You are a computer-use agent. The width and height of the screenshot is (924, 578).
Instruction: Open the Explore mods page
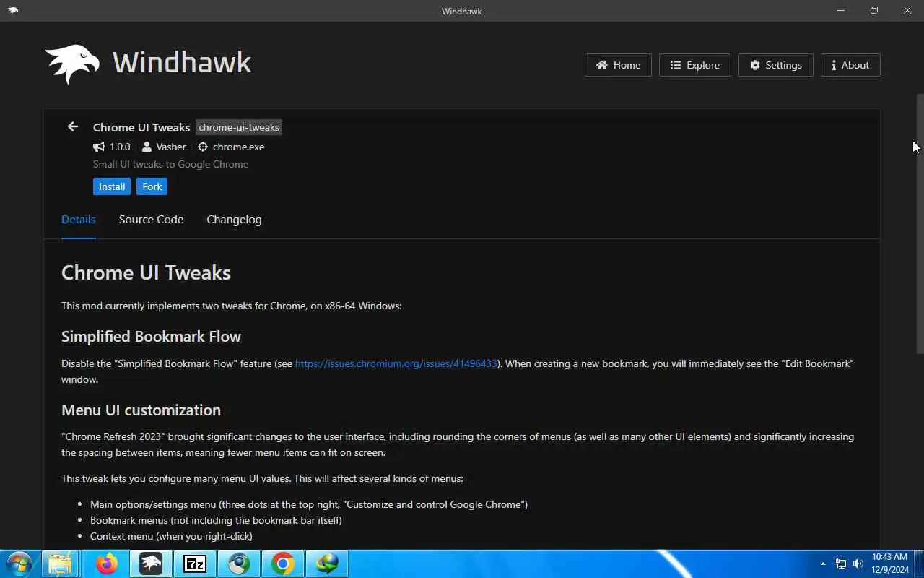pyautogui.click(x=694, y=65)
